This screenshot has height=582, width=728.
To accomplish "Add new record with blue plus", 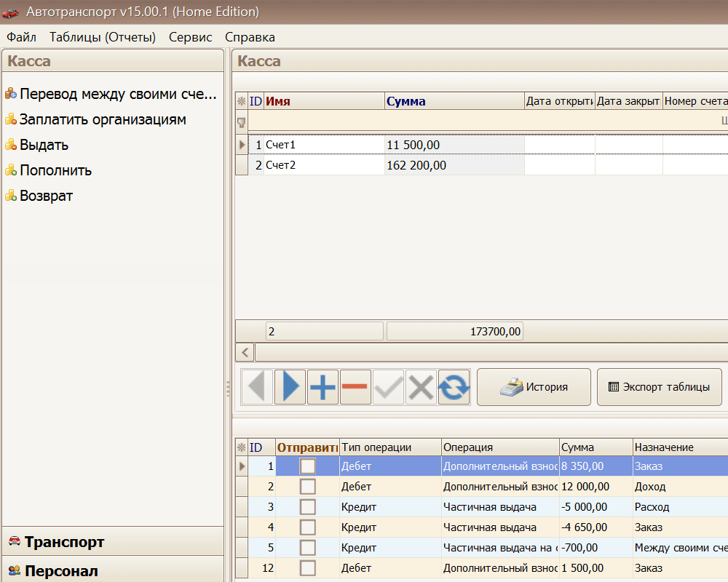I will (323, 386).
